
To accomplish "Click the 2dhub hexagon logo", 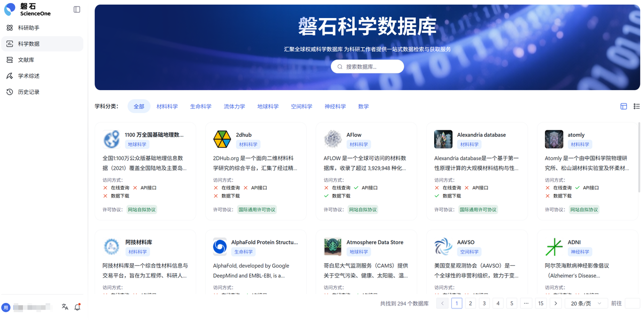I will [222, 139].
